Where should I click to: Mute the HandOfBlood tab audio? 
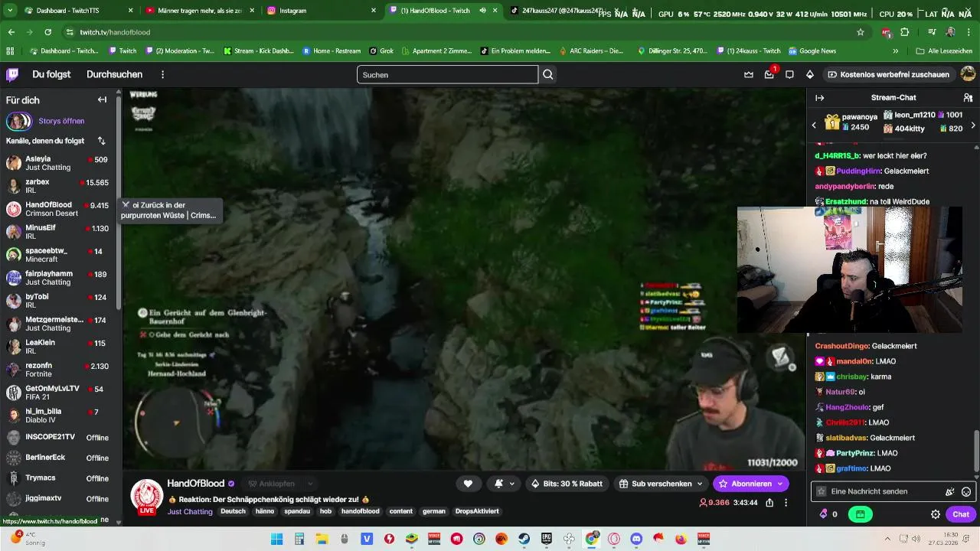(x=483, y=11)
